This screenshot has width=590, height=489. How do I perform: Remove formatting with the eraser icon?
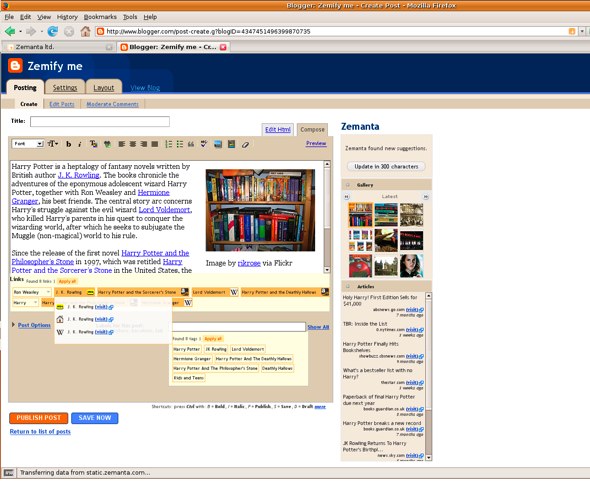[245, 144]
